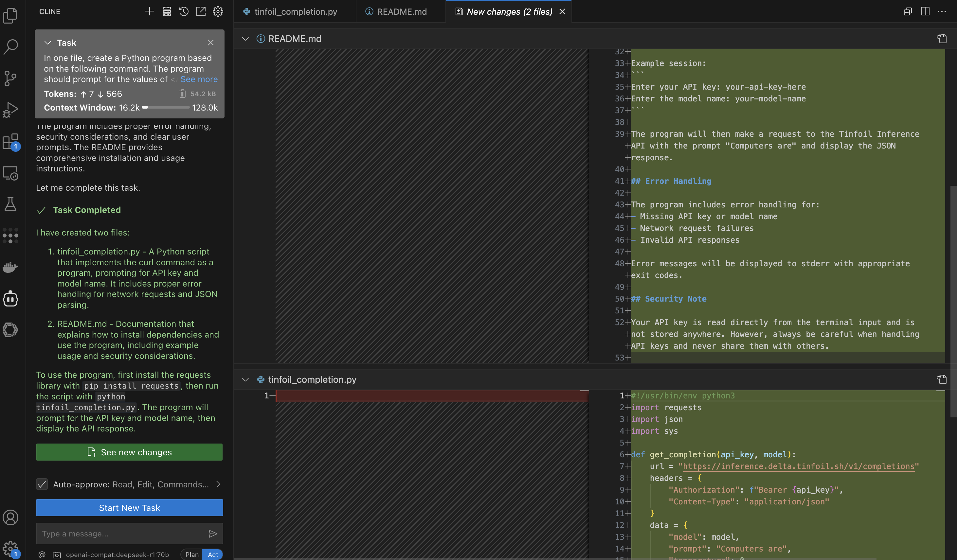Click See more link in task
This screenshot has height=560, width=957.
[199, 79]
